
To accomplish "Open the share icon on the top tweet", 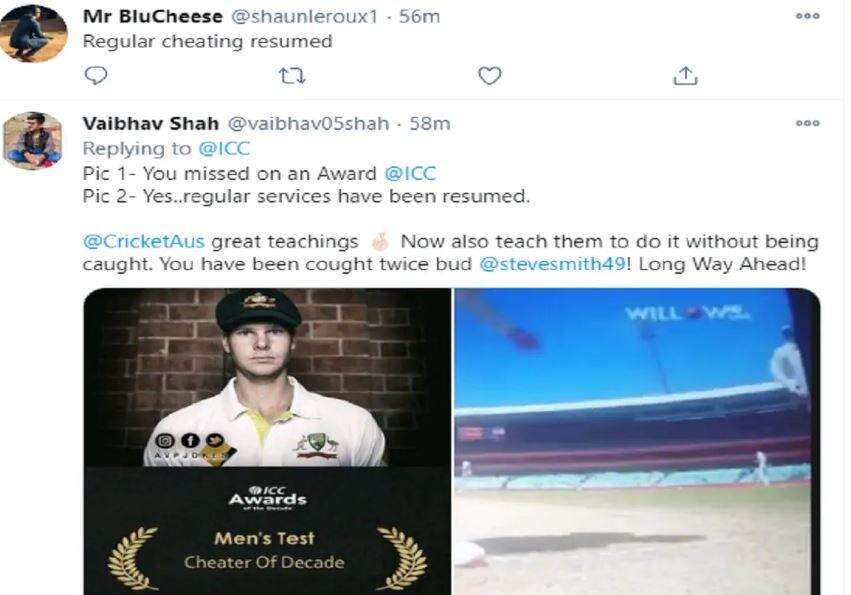I will [687, 73].
